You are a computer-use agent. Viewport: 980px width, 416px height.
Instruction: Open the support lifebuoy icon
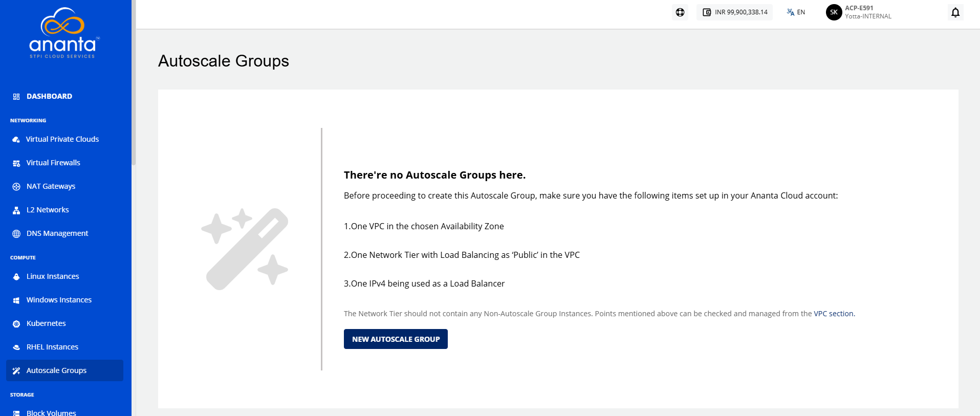(x=680, y=12)
